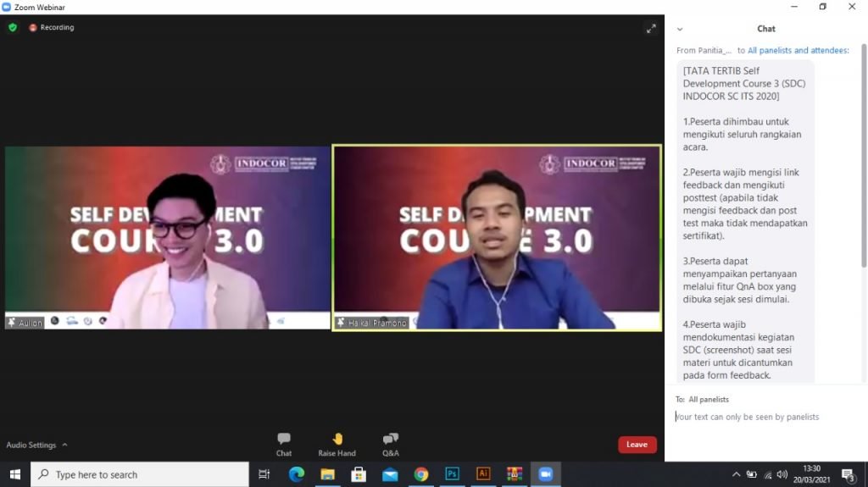The width and height of the screenshot is (868, 487).
Task: Click the green encryption shield icon
Action: (13, 27)
